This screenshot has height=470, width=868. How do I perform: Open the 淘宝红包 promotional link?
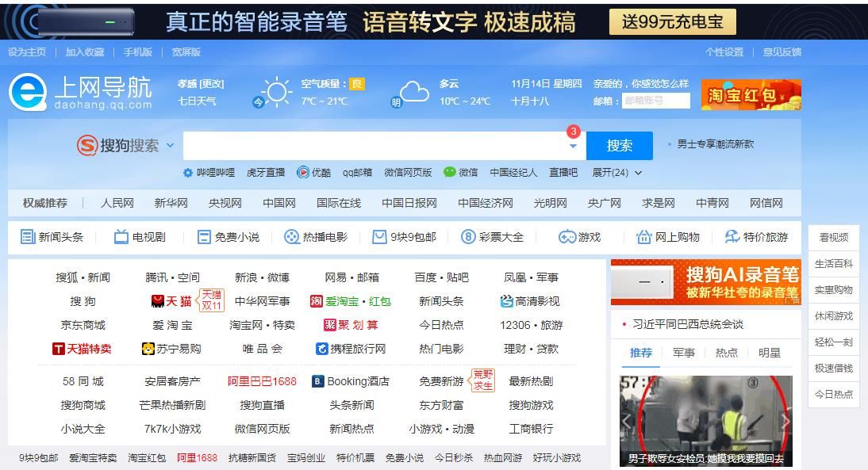[750, 94]
